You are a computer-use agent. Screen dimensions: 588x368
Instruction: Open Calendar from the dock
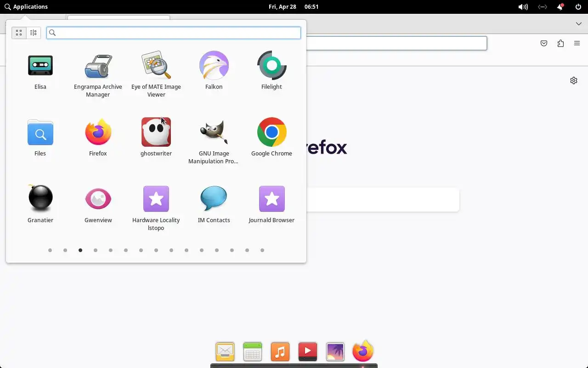point(253,352)
